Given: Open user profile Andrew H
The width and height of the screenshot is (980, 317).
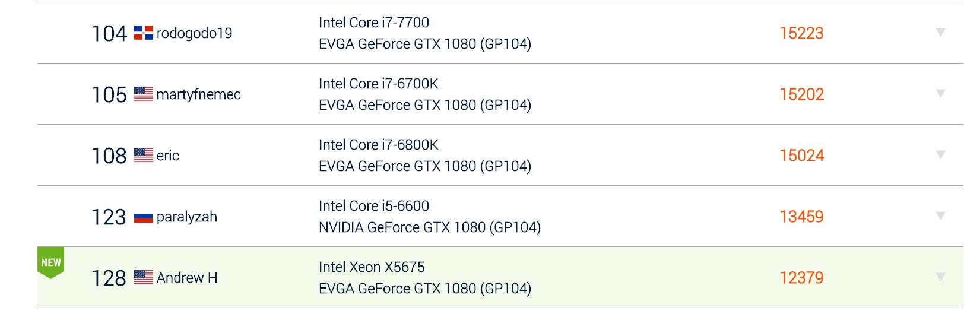Looking at the screenshot, I should point(187,278).
